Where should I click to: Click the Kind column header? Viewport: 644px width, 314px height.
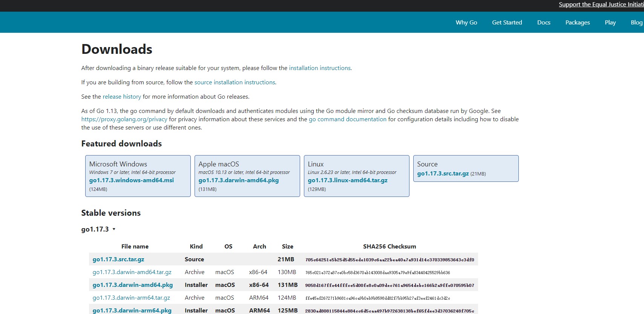[196, 247]
